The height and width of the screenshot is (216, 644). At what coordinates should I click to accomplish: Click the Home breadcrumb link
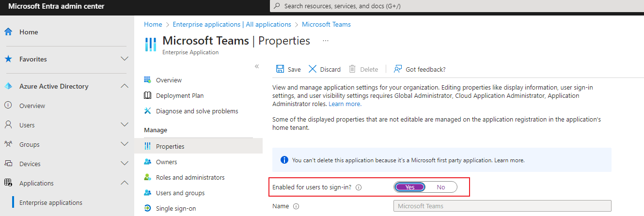(x=153, y=24)
